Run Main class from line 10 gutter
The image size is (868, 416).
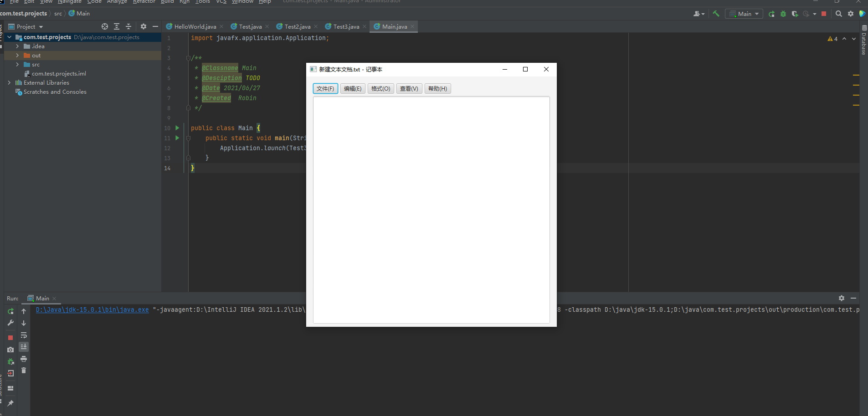(x=177, y=128)
